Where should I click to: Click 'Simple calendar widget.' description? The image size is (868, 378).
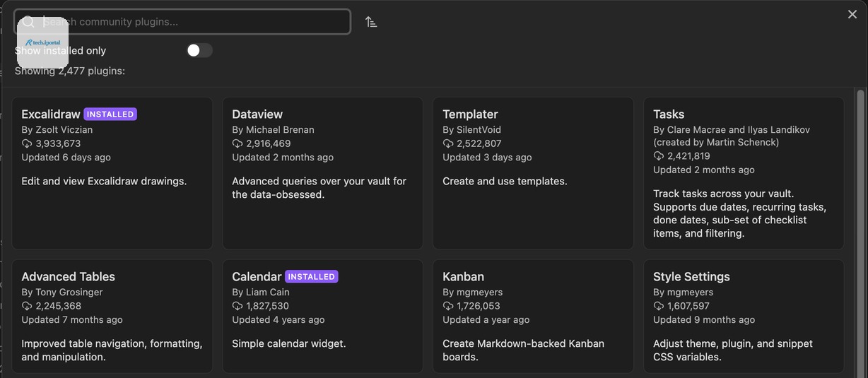(x=289, y=344)
